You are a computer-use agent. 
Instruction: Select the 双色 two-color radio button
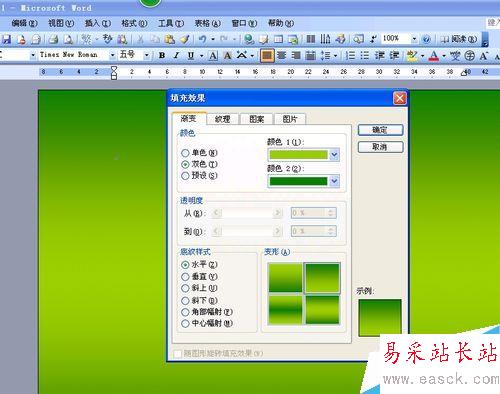[x=185, y=164]
